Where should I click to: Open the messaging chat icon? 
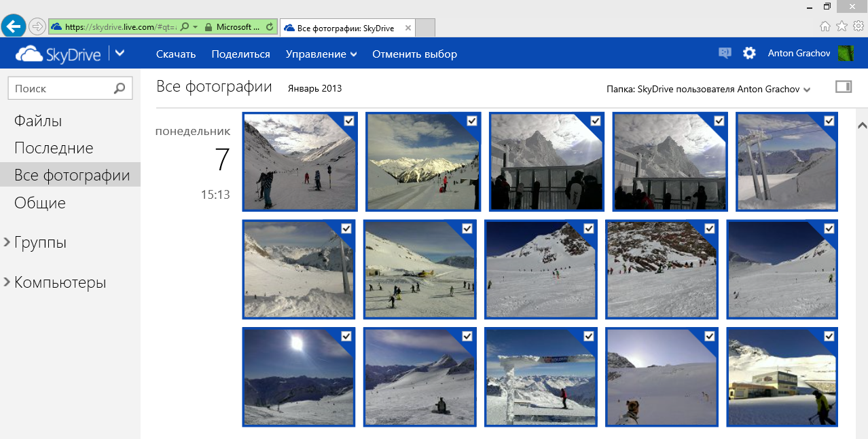click(x=725, y=53)
